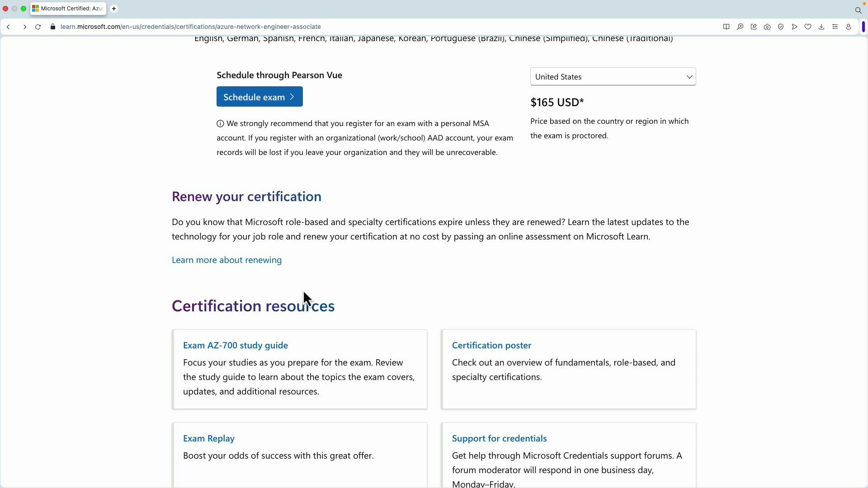Open the security shield panel

781,27
